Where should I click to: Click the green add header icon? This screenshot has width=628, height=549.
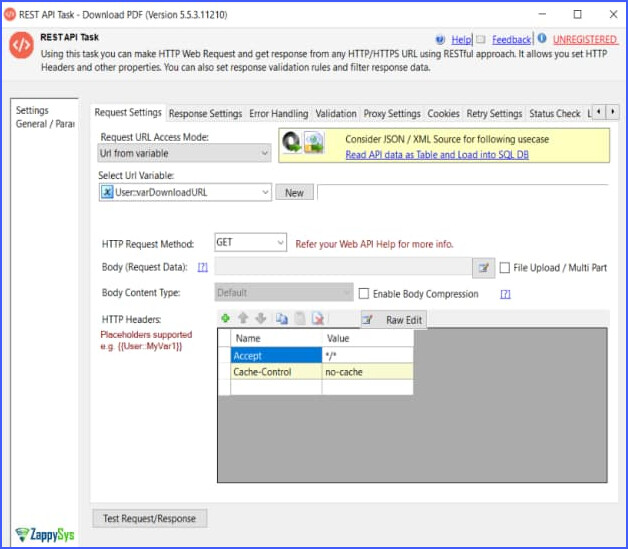coord(225,318)
